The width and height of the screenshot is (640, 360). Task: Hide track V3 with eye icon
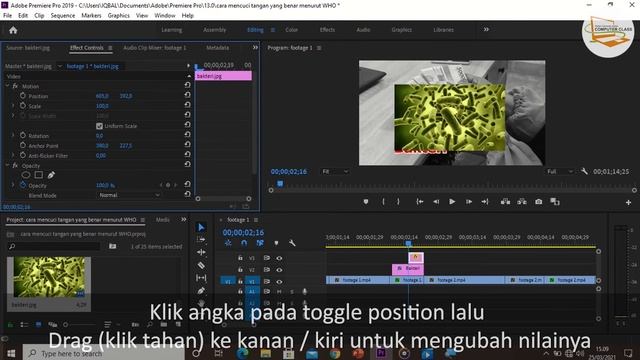pyautogui.click(x=279, y=258)
